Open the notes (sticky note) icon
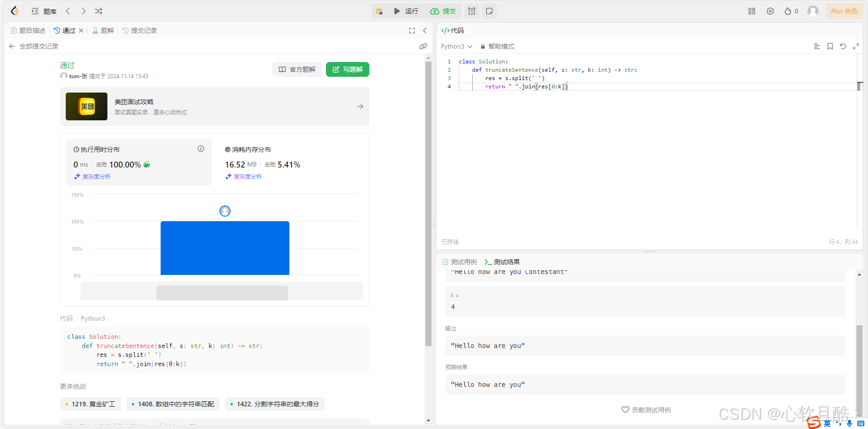Image resolution: width=868 pixels, height=429 pixels. pos(489,11)
